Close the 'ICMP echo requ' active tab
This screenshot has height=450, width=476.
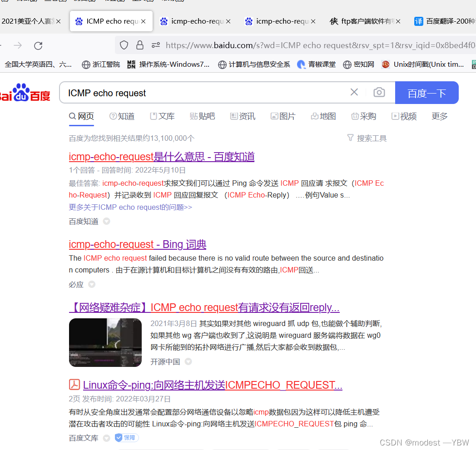click(143, 21)
